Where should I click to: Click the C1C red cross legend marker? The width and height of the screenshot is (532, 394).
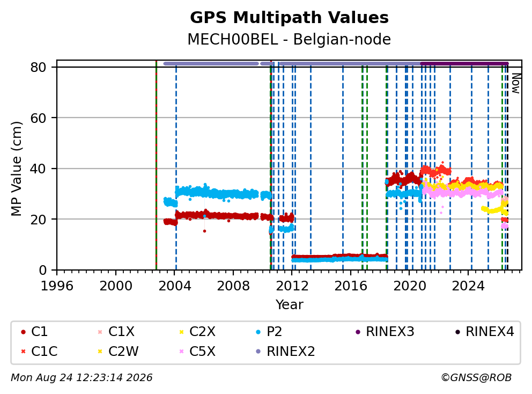pyautogui.click(x=23, y=352)
